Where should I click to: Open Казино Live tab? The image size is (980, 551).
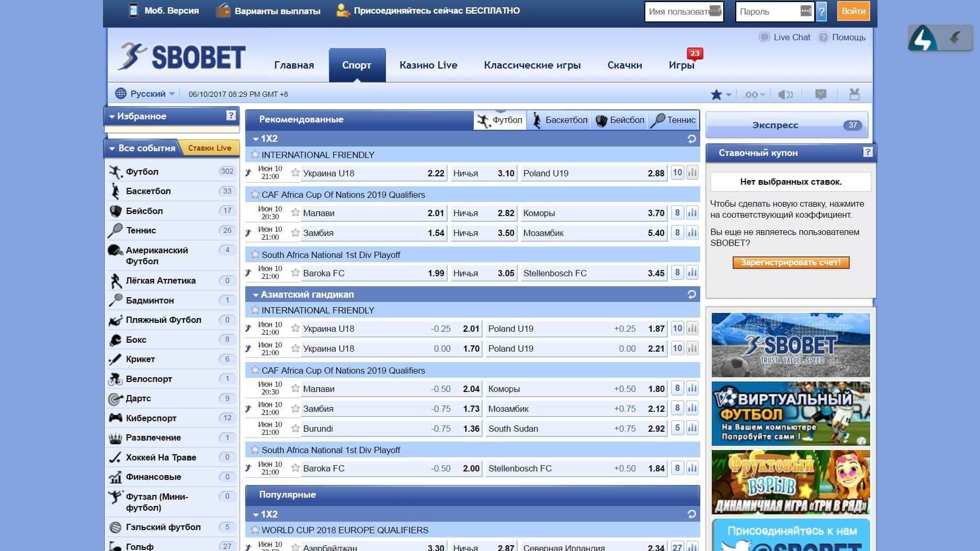pyautogui.click(x=428, y=65)
